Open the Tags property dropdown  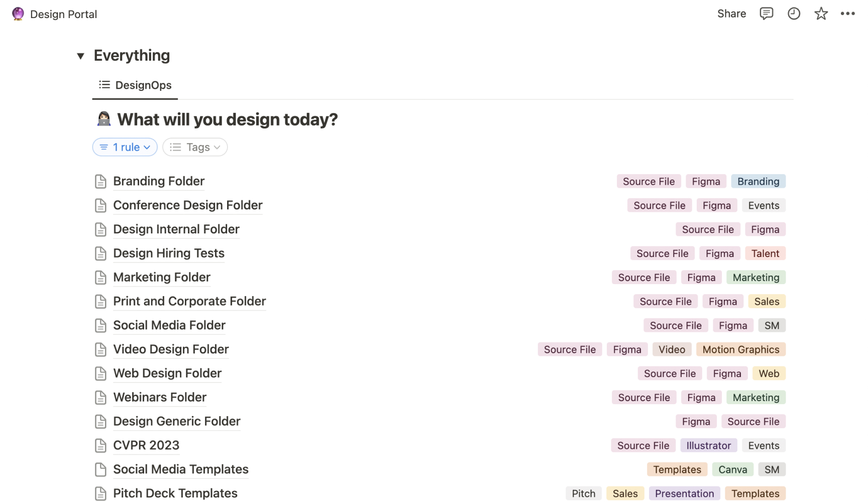tap(195, 147)
